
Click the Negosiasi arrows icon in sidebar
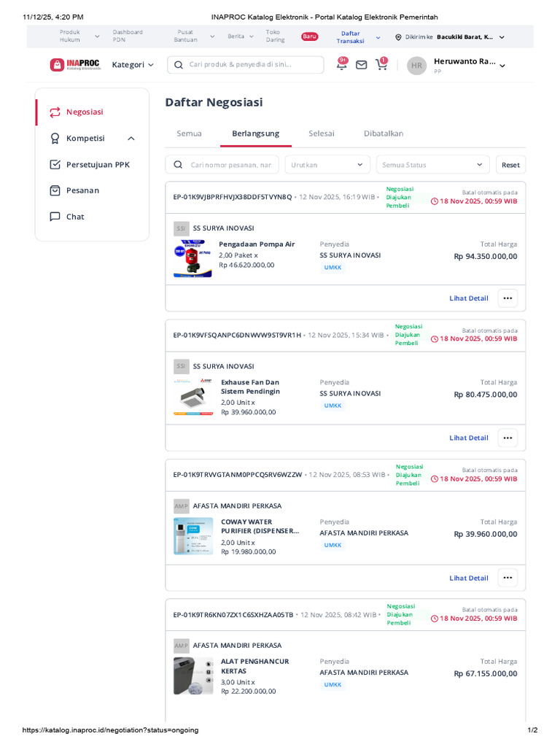pyautogui.click(x=55, y=112)
